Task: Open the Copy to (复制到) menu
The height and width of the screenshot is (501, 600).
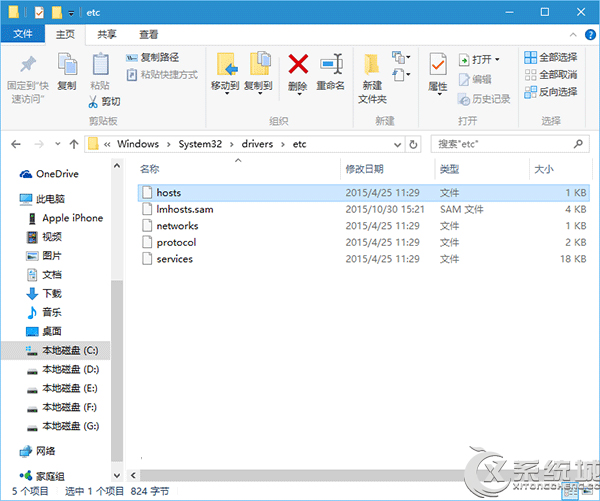Action: (259, 73)
